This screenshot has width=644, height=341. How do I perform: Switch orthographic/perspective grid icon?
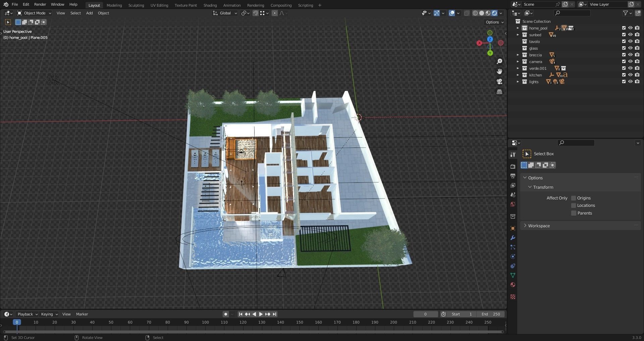click(499, 92)
